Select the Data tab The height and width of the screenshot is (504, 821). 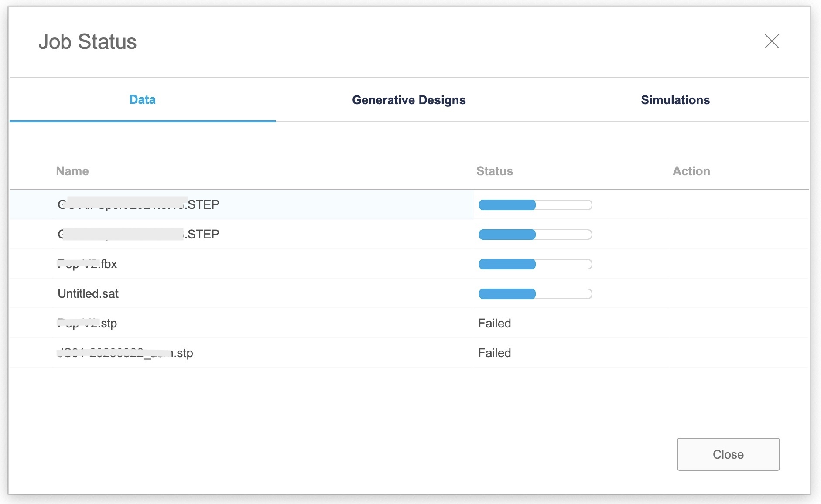tap(142, 100)
